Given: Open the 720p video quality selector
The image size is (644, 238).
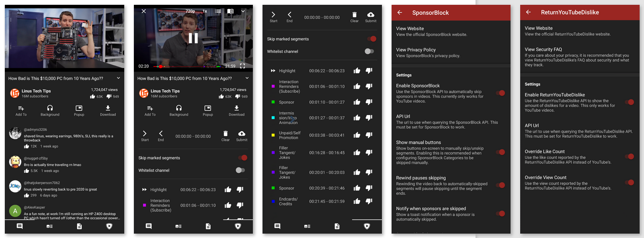Looking at the screenshot, I should pos(190,11).
